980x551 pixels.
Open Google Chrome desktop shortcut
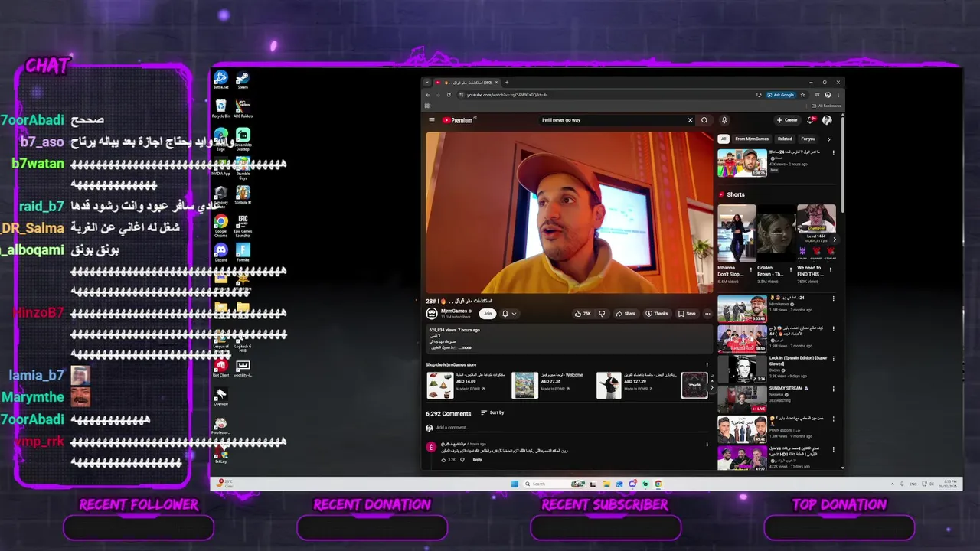pyautogui.click(x=220, y=226)
